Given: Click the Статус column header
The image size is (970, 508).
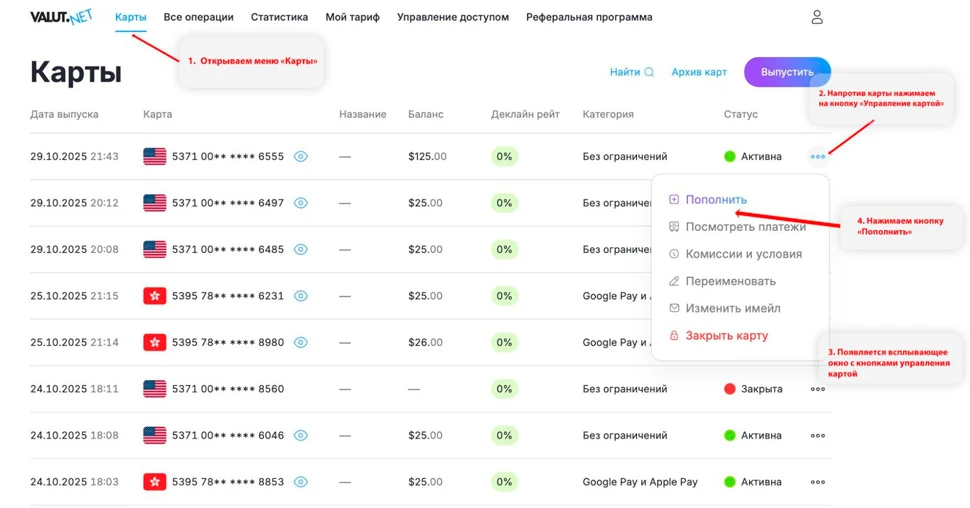Looking at the screenshot, I should [740, 114].
